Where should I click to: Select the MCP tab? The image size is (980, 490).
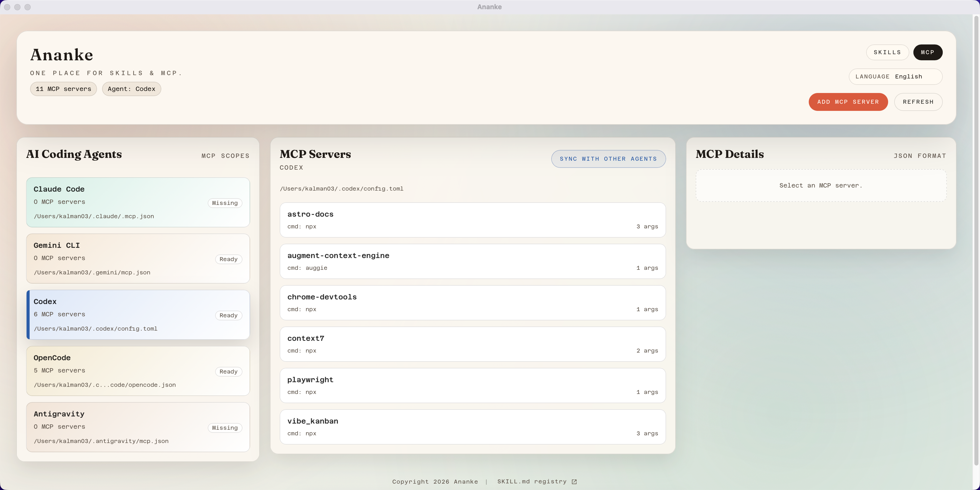pyautogui.click(x=927, y=52)
